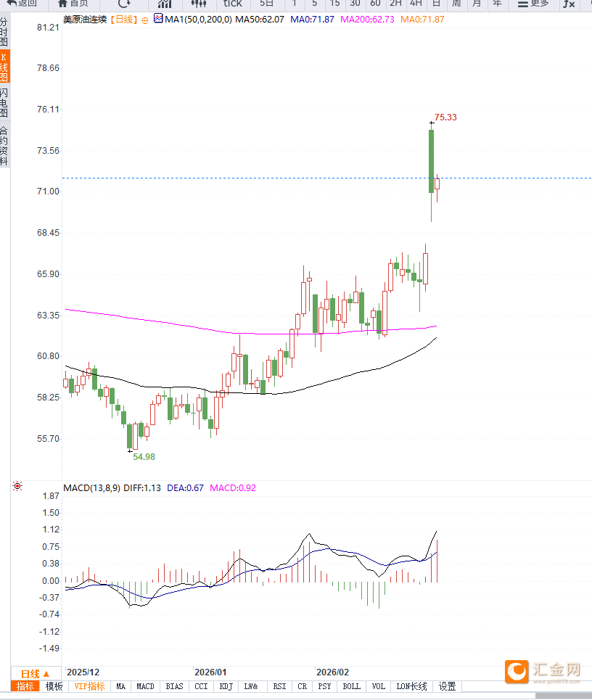Select the candlestick chart type icon
Viewport: 592px width, 700px height.
(x=199, y=4)
